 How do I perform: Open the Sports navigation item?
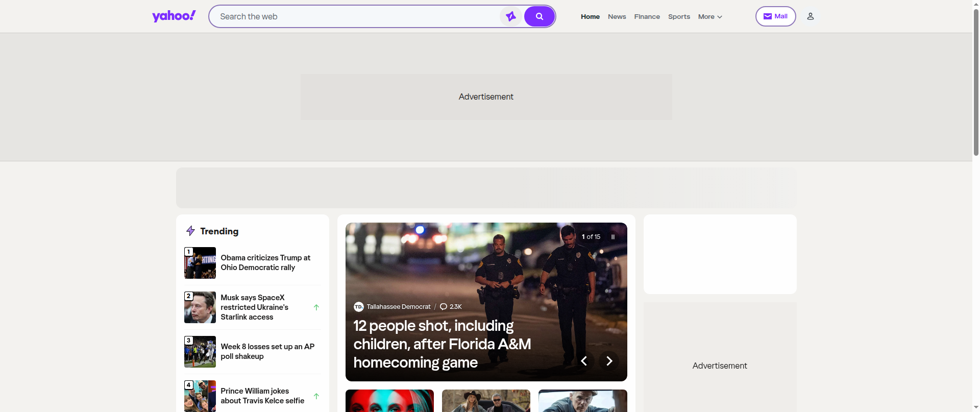[679, 17]
